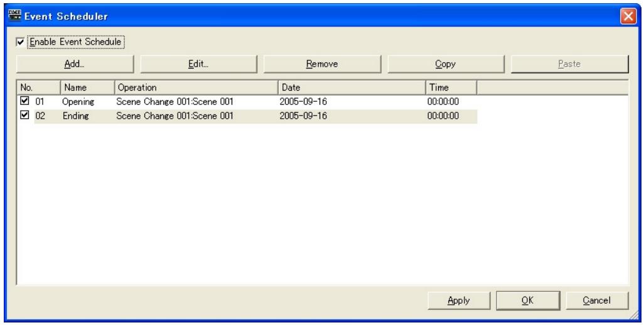Open the Edit... dialog button
The image size is (644, 325).
pos(198,64)
